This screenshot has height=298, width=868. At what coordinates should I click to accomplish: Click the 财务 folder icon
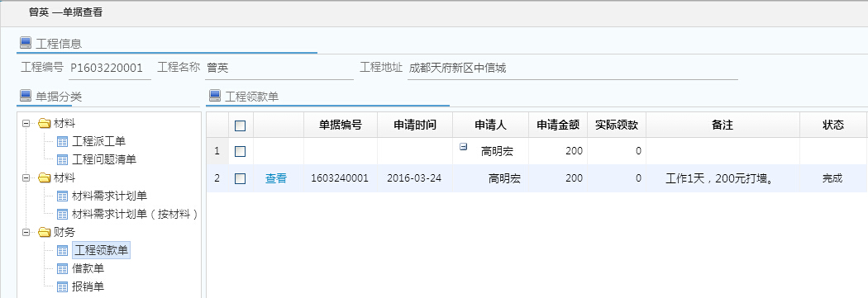(x=45, y=232)
